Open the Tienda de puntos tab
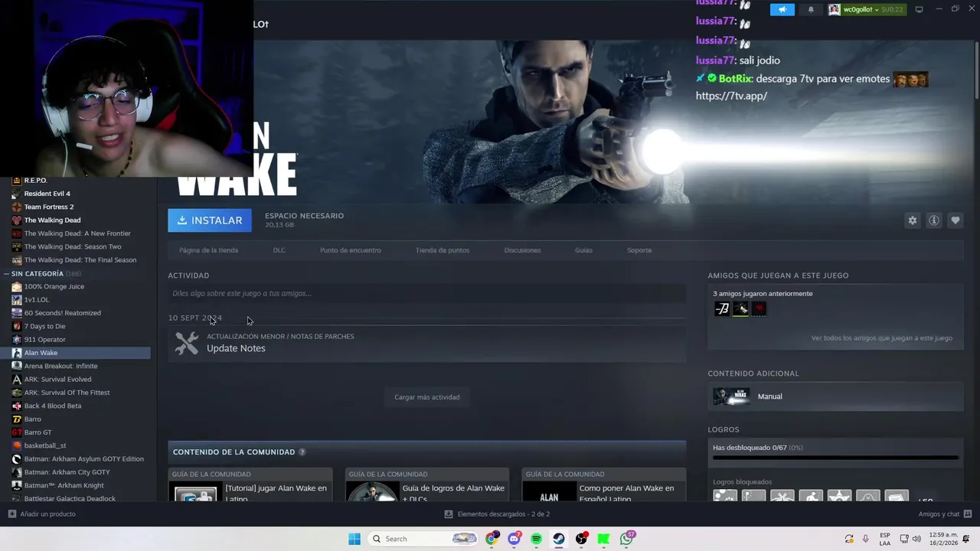The width and height of the screenshot is (980, 551). coord(443,250)
